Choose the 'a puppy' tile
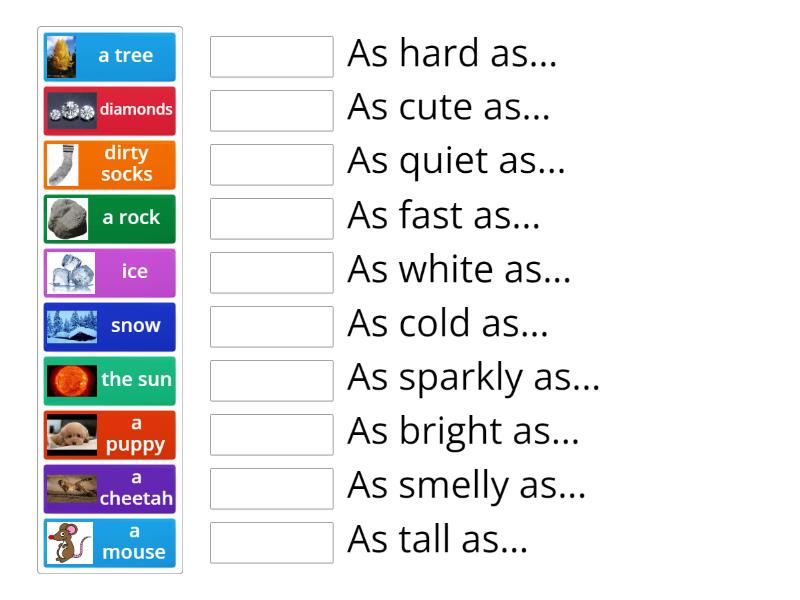 coord(109,434)
